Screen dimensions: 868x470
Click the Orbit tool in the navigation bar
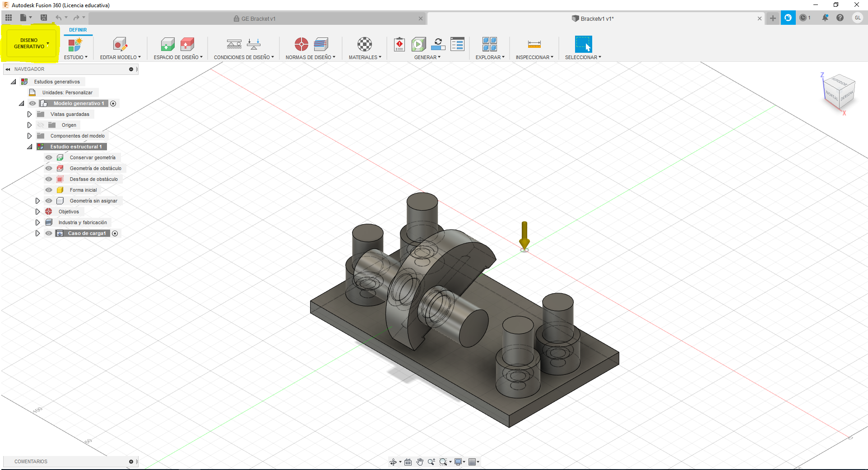coord(393,461)
